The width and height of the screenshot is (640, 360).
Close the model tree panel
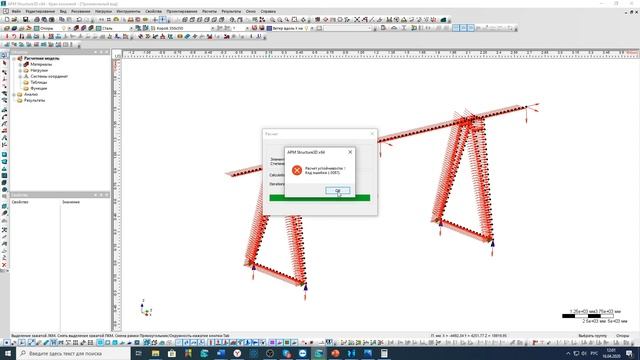[x=107, y=52]
